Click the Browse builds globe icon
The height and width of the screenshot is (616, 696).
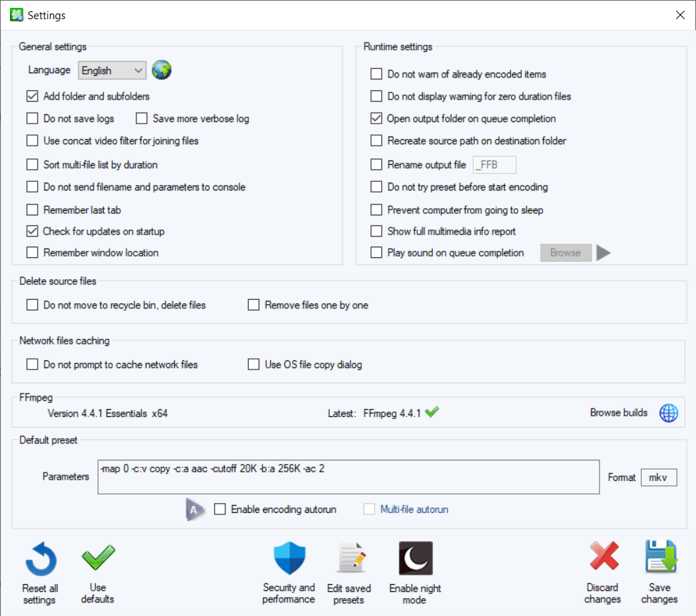[x=668, y=413]
